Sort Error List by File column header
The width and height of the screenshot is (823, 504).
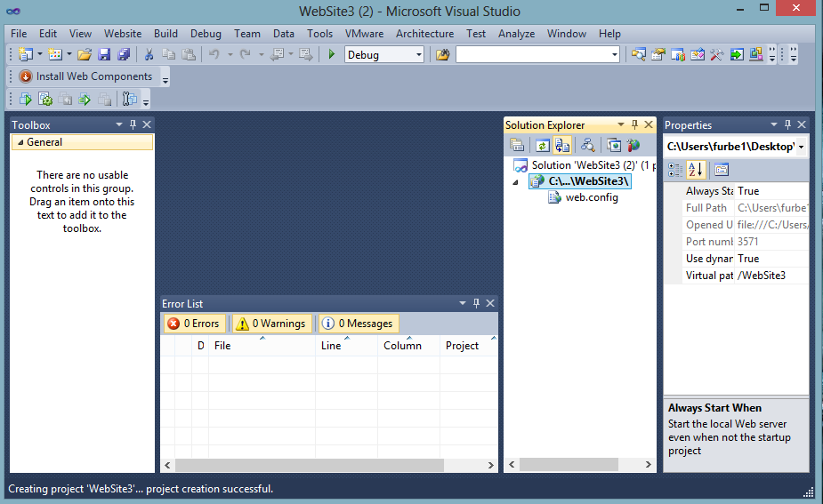(262, 346)
